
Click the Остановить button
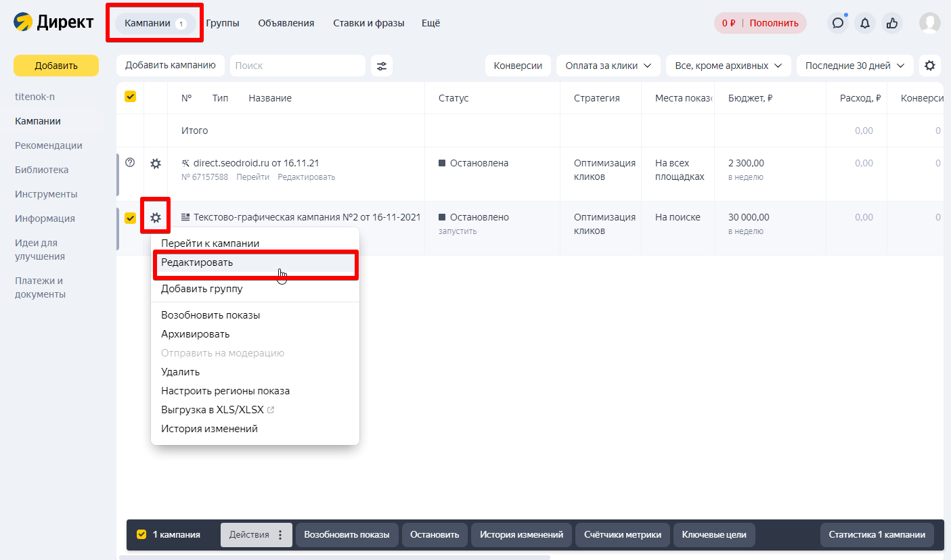[435, 534]
